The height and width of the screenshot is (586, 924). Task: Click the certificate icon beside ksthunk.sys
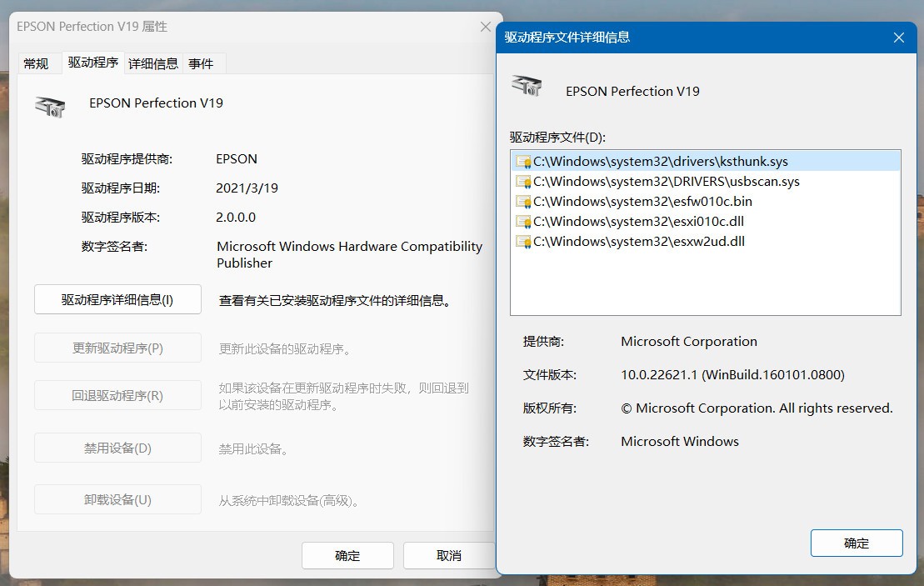click(x=523, y=162)
